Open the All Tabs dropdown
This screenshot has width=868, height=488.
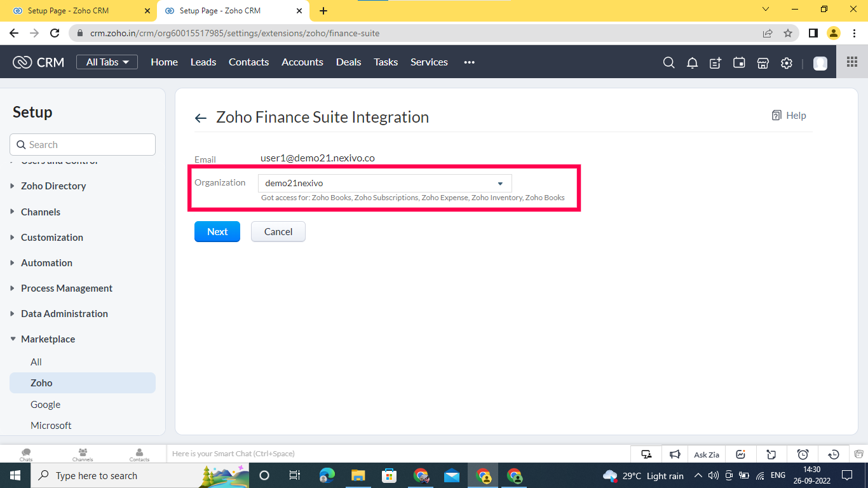click(x=107, y=62)
